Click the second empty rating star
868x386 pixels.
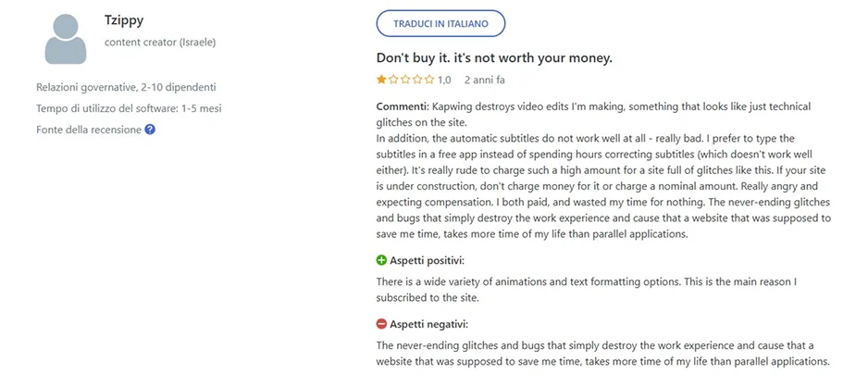[x=393, y=80]
